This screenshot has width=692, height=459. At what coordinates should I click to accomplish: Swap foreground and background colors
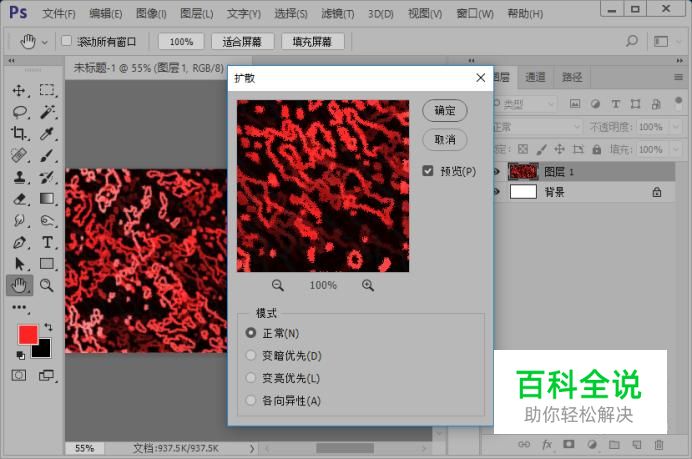click(x=48, y=327)
